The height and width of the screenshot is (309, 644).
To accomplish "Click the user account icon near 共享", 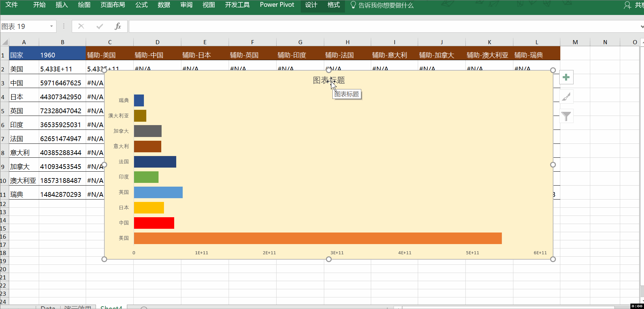I will [627, 5].
